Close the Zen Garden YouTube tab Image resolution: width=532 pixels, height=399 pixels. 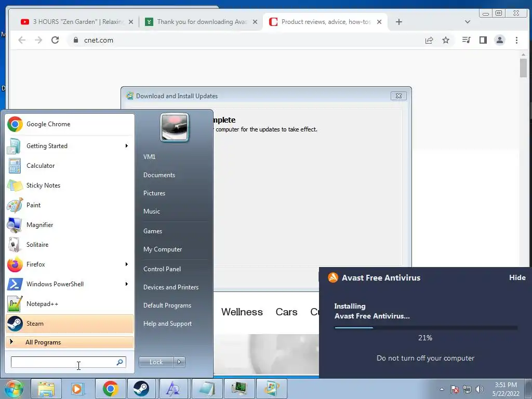(x=131, y=22)
